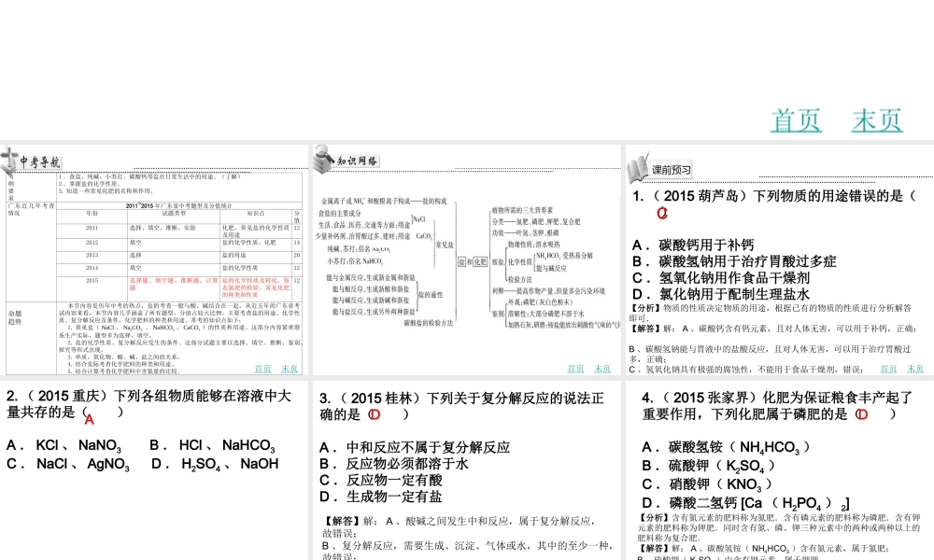Select option A 碳酸钙用于补钙

[x=693, y=245]
